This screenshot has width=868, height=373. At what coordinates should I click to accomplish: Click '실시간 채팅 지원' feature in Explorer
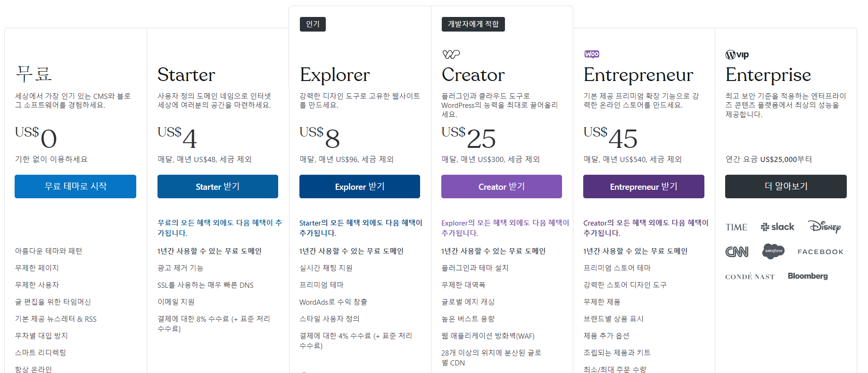[326, 268]
